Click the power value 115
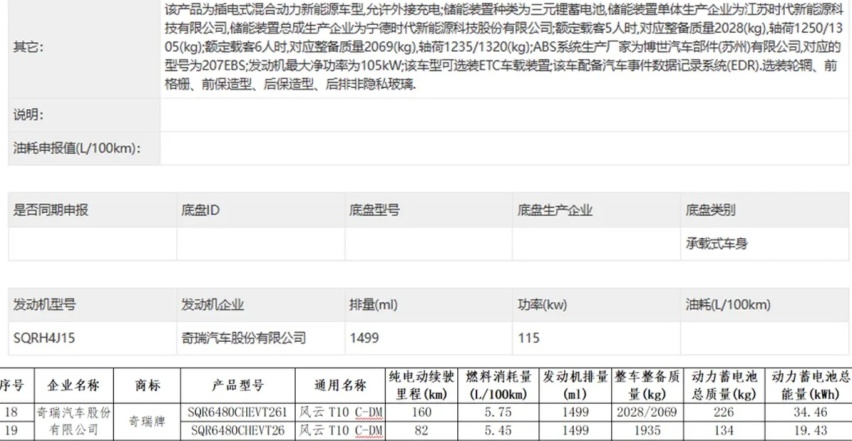Viewport: 852px width, 441px height. tap(529, 338)
